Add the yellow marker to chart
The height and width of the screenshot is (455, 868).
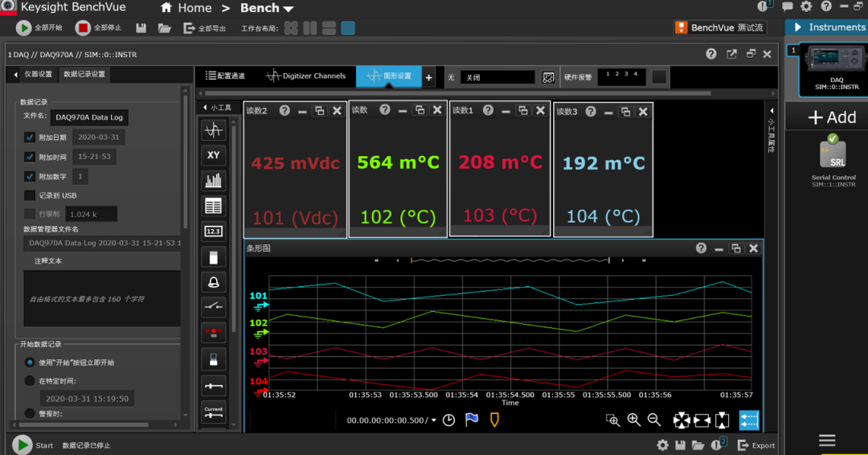494,420
